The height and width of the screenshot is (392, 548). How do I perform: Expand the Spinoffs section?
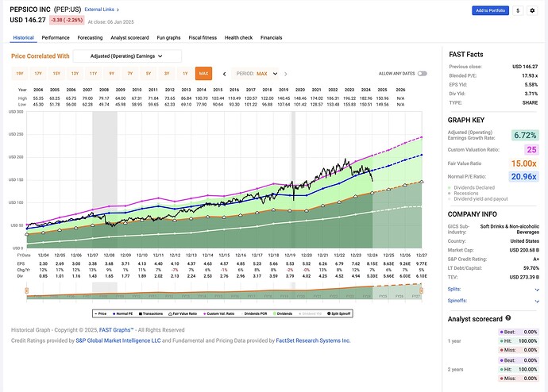[493, 301]
